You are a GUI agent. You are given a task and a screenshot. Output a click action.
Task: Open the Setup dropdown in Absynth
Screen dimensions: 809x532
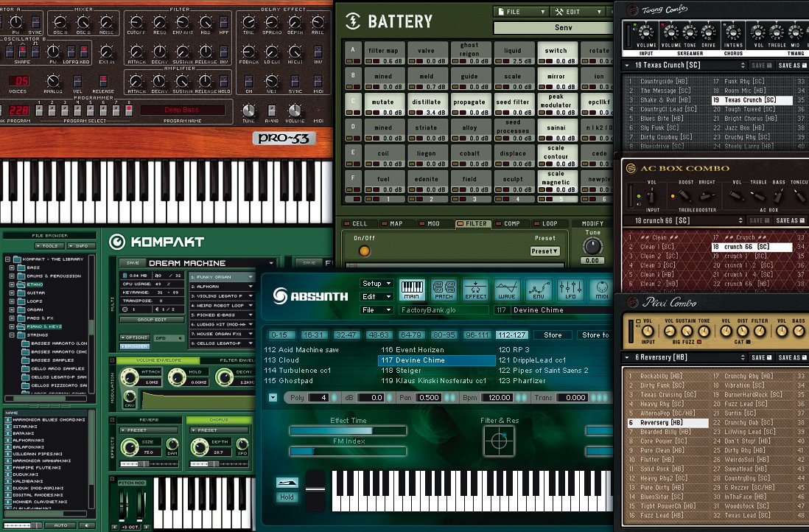point(377,283)
